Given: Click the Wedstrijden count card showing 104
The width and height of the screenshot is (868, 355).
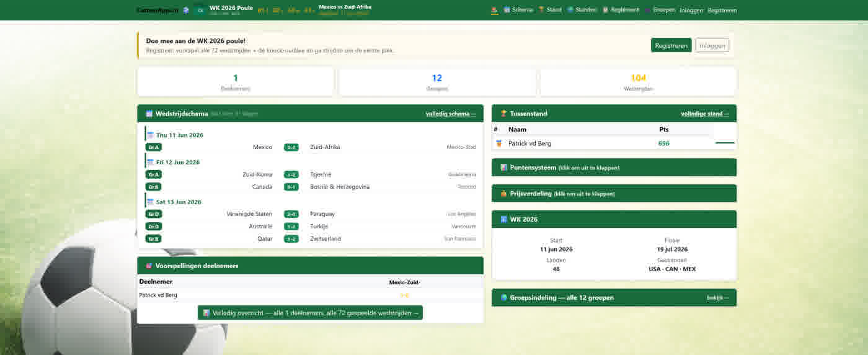Looking at the screenshot, I should click(x=638, y=82).
